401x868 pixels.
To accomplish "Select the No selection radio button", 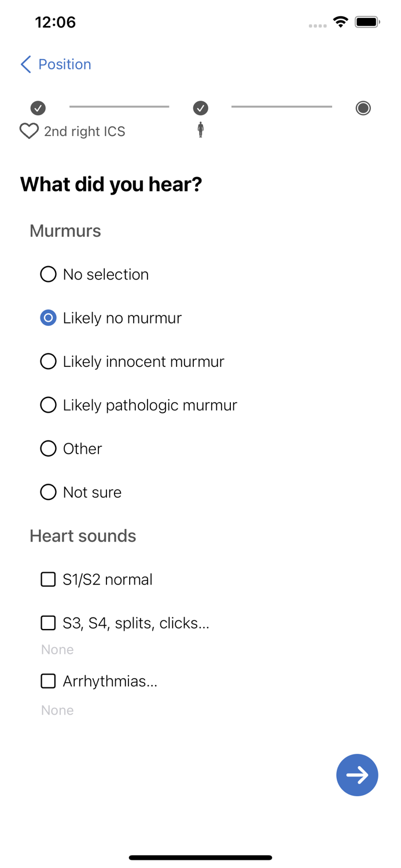I will tap(48, 274).
